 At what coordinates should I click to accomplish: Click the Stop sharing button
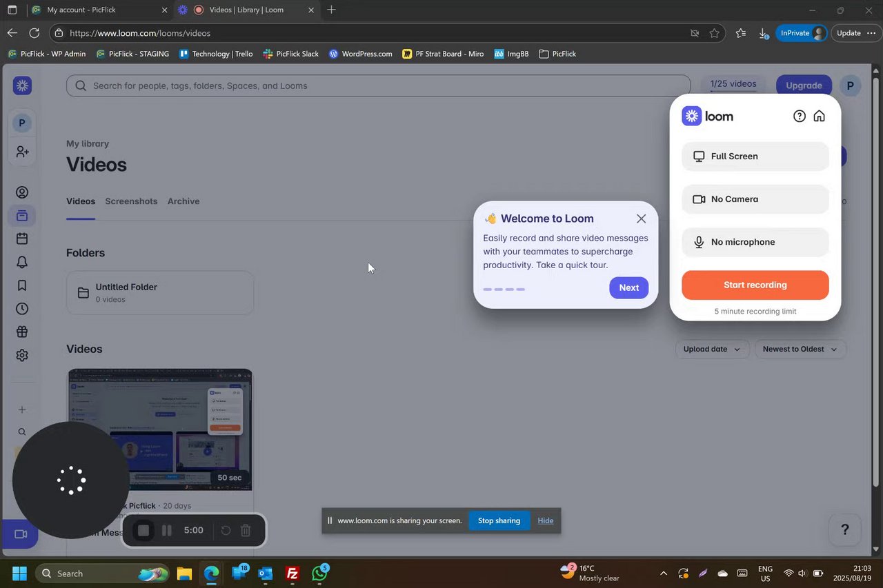click(x=499, y=520)
